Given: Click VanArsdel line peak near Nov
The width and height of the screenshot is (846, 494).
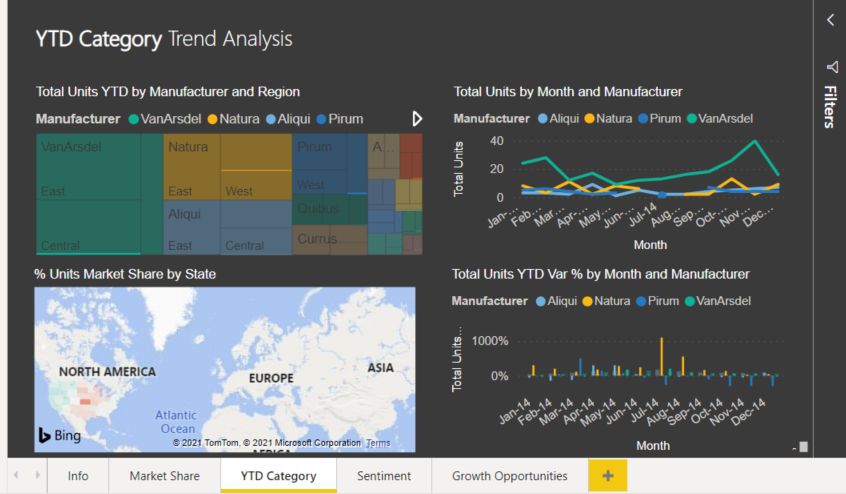Looking at the screenshot, I should (x=754, y=141).
